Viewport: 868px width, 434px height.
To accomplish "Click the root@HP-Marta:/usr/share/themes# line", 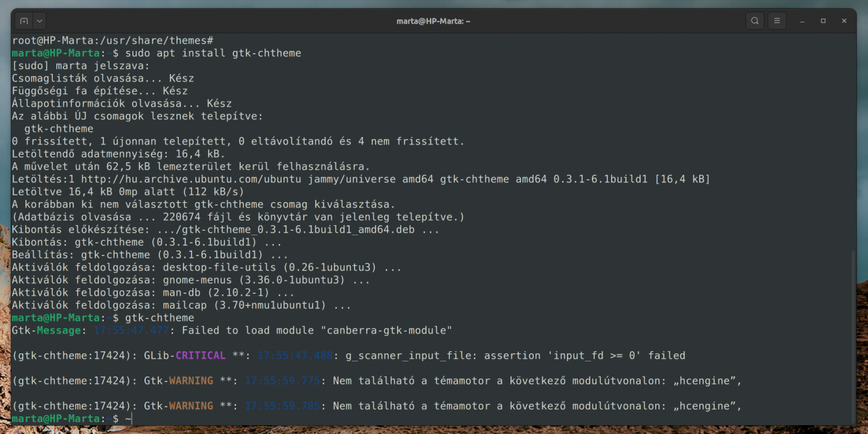I will (x=113, y=41).
